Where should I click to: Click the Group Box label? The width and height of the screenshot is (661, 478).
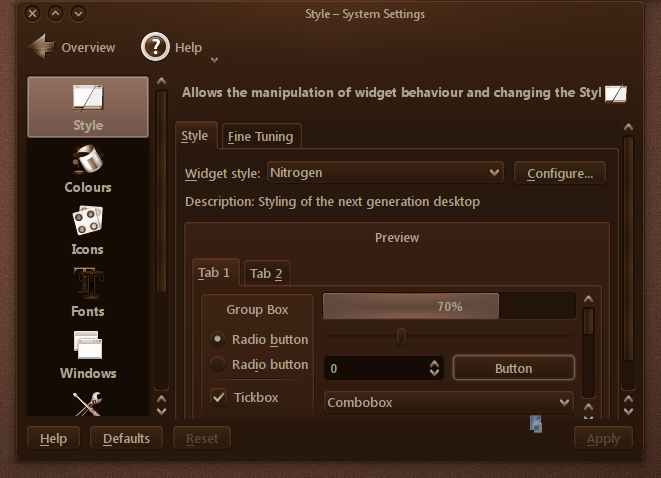[x=257, y=309]
